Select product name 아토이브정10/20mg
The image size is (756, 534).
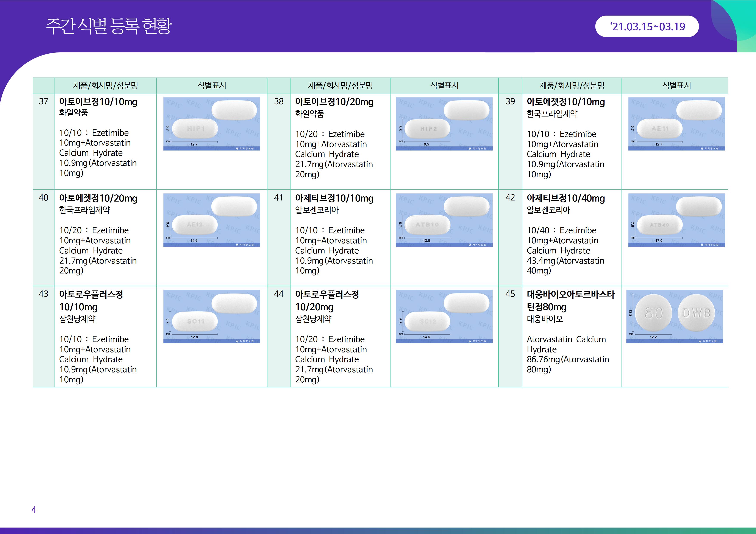(x=334, y=102)
